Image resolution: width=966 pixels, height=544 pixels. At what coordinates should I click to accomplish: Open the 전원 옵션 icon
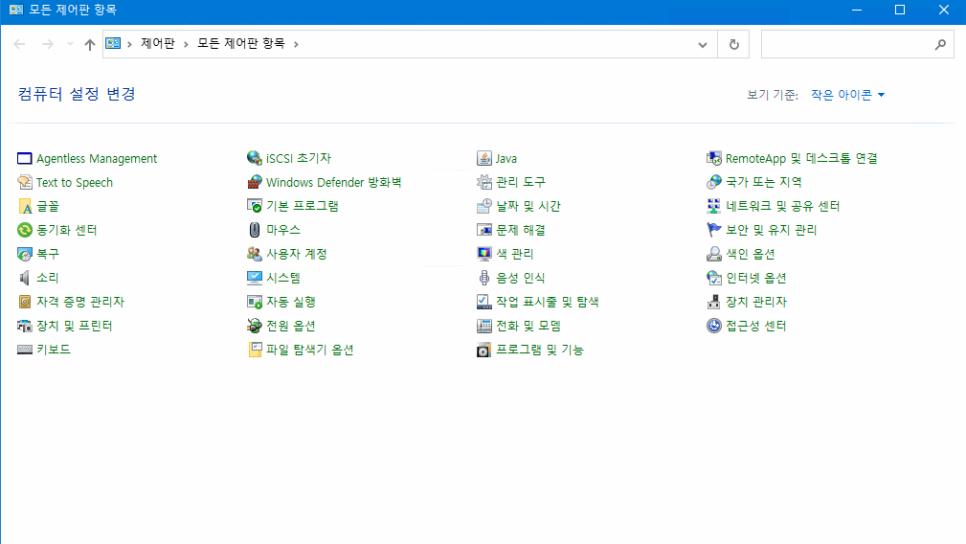[x=254, y=326]
